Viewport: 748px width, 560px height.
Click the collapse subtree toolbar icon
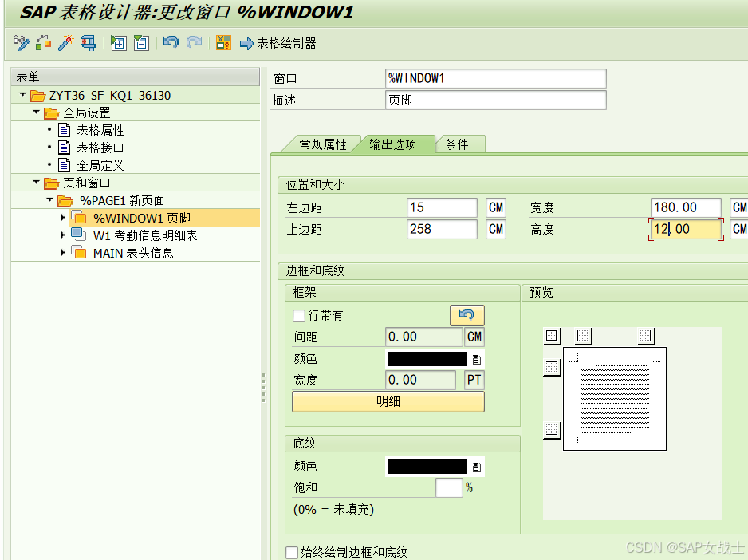(x=141, y=43)
